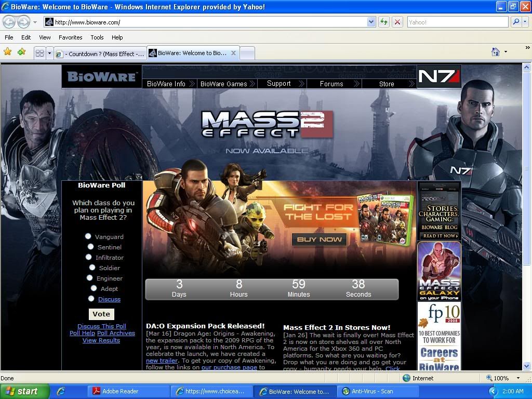Click the BUY NOW banner button
Screen dimensions: 532x399
click(x=320, y=240)
